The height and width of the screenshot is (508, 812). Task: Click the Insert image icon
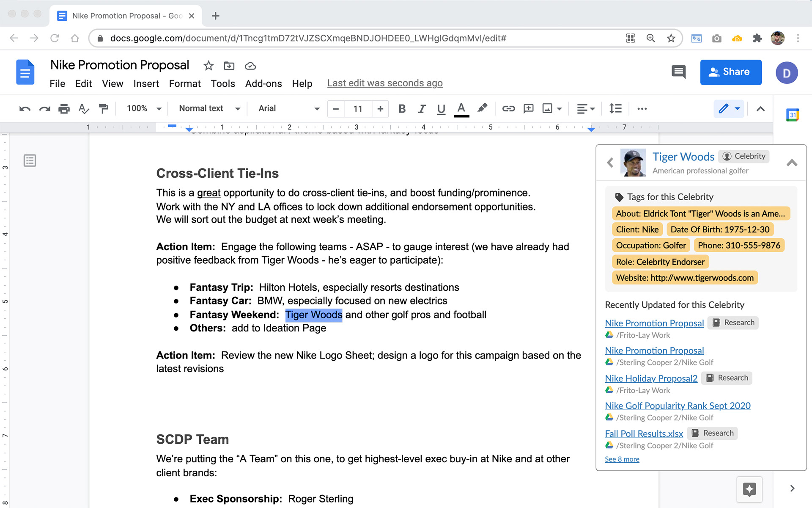[547, 109]
